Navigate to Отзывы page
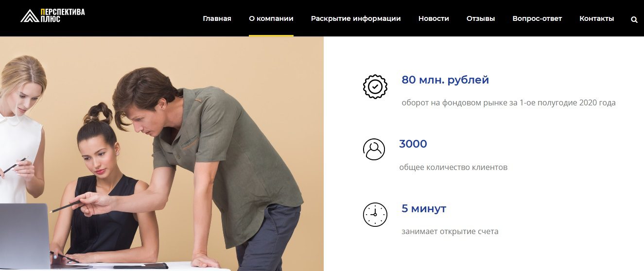Screen dimensions: 644x271 [x=481, y=18]
